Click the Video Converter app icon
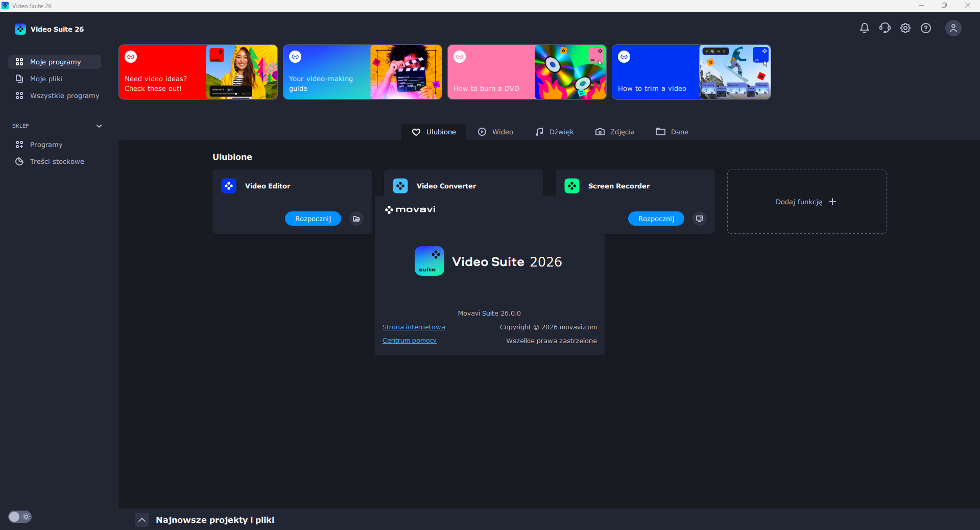This screenshot has height=530, width=980. (x=400, y=186)
